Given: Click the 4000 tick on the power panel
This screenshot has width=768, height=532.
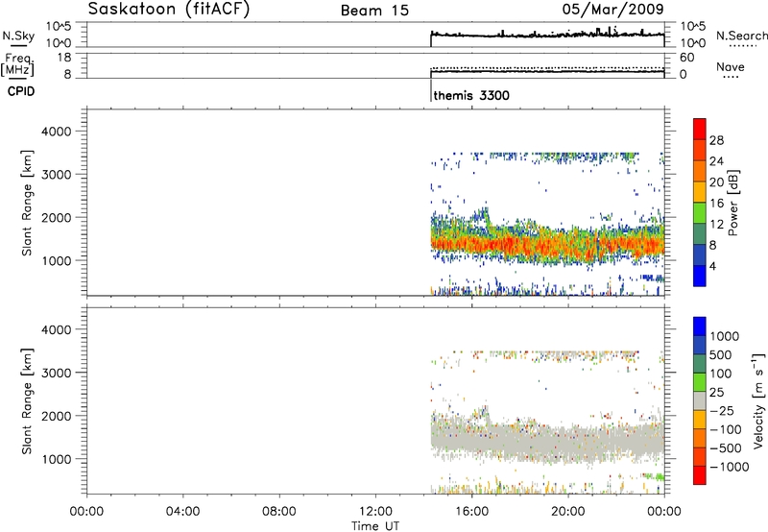Looking at the screenshot, I should pyautogui.click(x=56, y=132).
